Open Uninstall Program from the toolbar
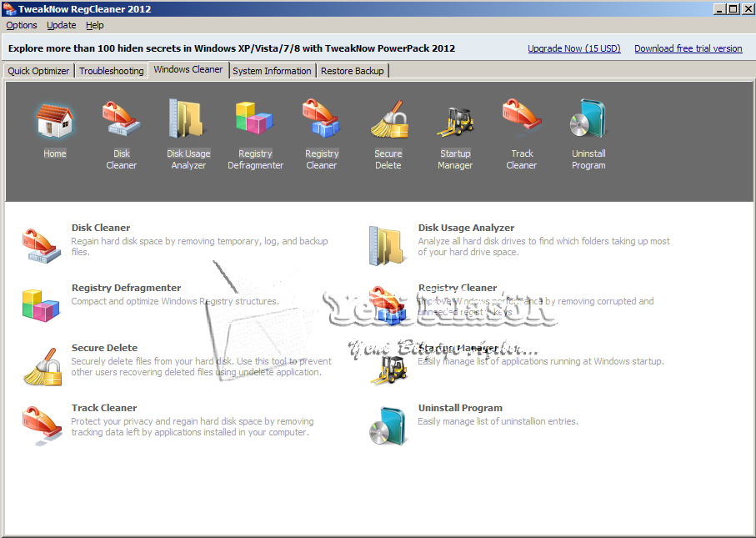 (588, 122)
